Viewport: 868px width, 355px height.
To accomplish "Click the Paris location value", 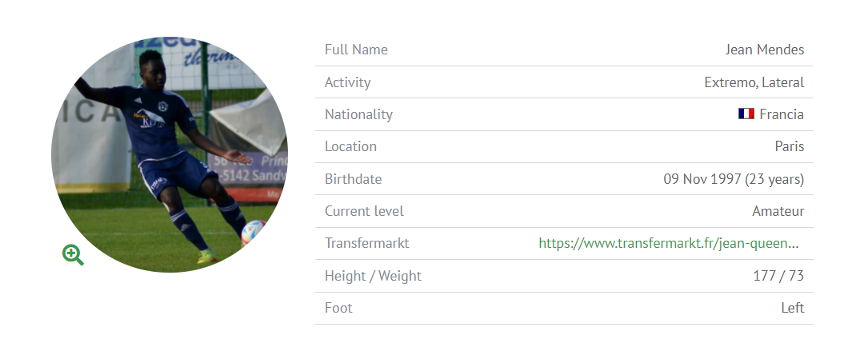I will tap(790, 146).
